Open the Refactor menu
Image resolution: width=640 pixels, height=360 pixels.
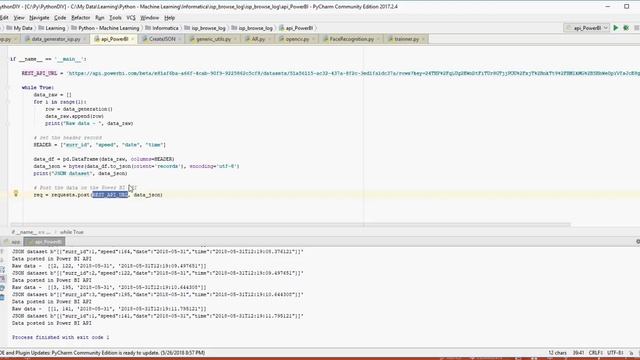[x=80, y=18]
